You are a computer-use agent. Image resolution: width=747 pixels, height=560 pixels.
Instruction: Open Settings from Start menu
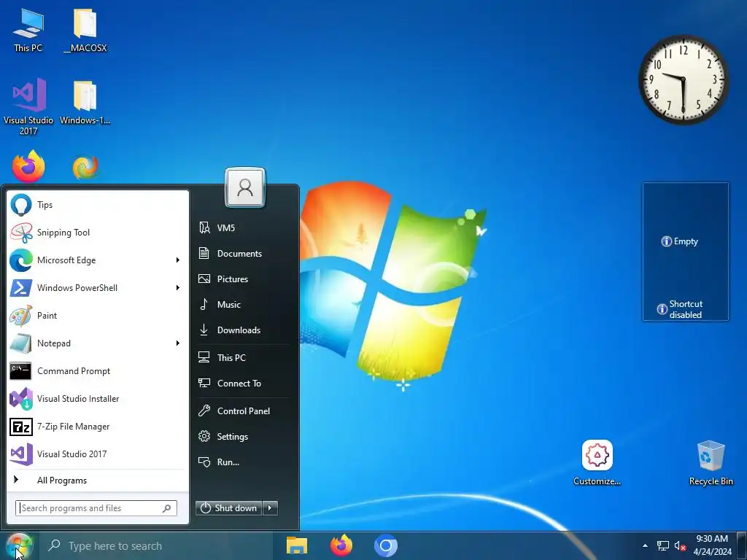(x=244, y=436)
